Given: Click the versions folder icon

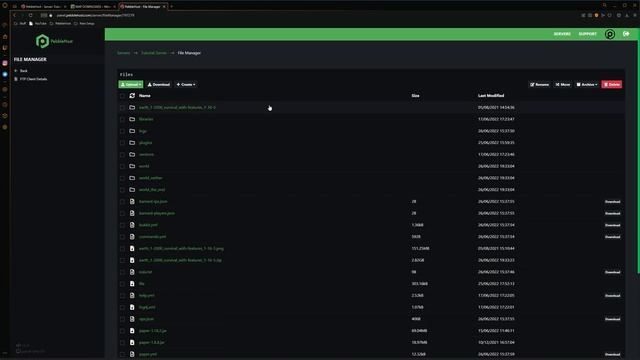Looking at the screenshot, I should [132, 154].
